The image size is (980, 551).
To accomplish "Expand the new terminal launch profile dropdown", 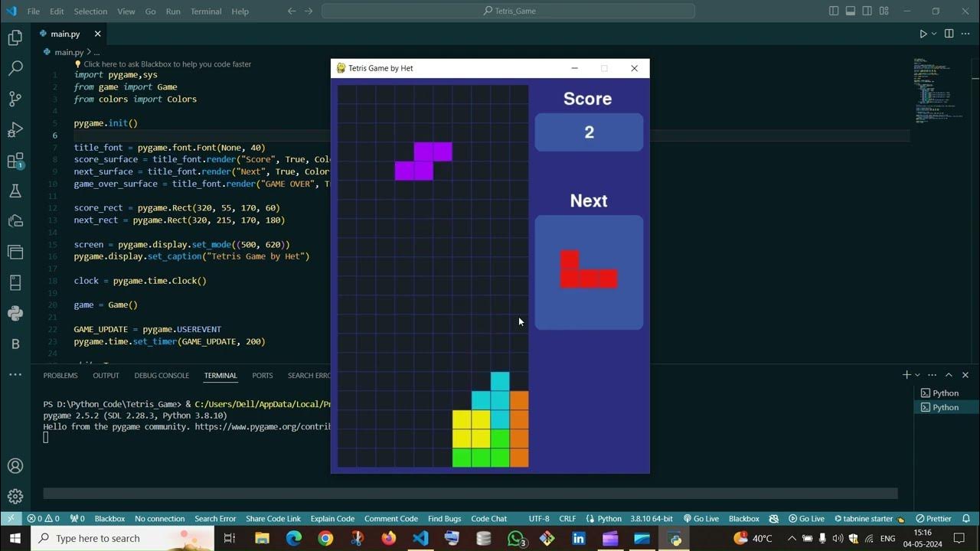I will coord(916,375).
